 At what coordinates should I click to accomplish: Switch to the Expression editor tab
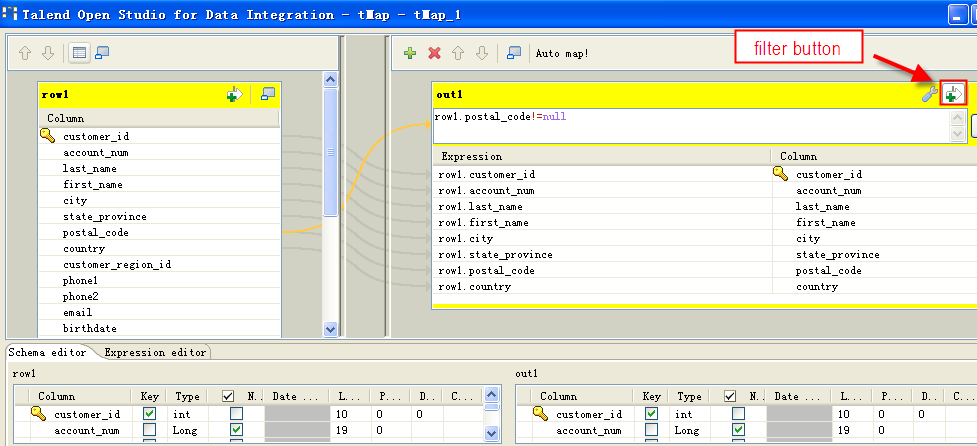155,352
